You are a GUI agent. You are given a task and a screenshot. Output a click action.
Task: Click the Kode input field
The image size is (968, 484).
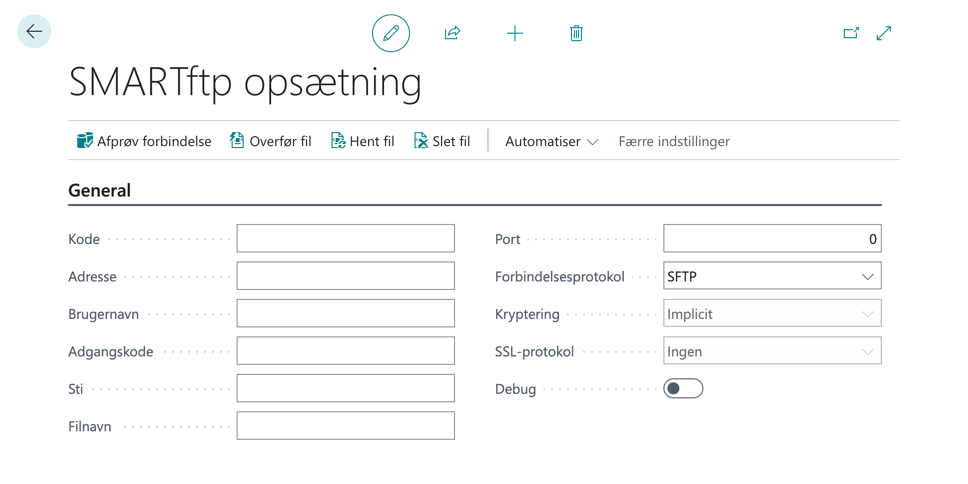(x=345, y=239)
